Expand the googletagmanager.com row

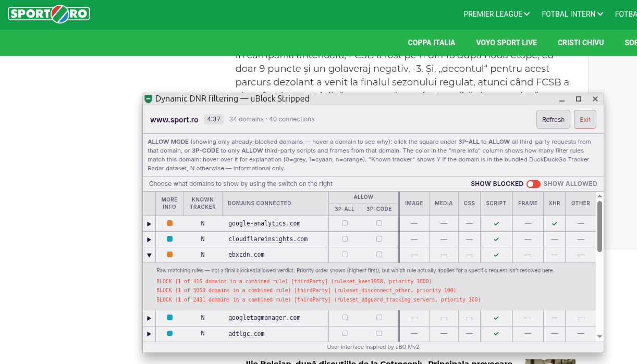pos(149,318)
